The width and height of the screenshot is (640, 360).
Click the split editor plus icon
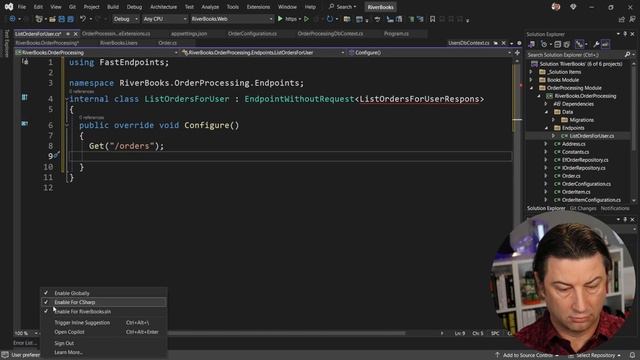point(517,53)
